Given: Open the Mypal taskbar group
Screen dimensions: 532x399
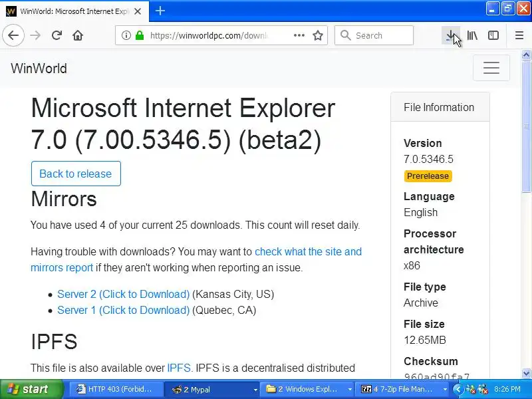Looking at the screenshot, I should click(211, 389).
